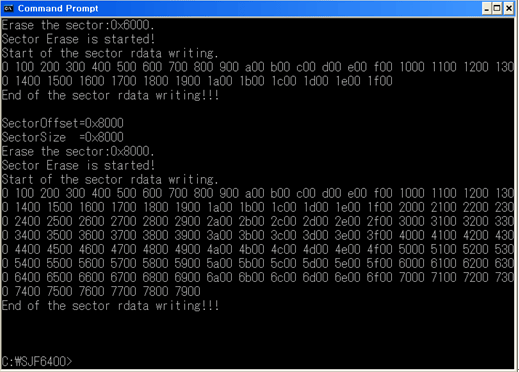The image size is (519, 372).
Task: Close the Command Prompt window
Action: click(x=508, y=8)
